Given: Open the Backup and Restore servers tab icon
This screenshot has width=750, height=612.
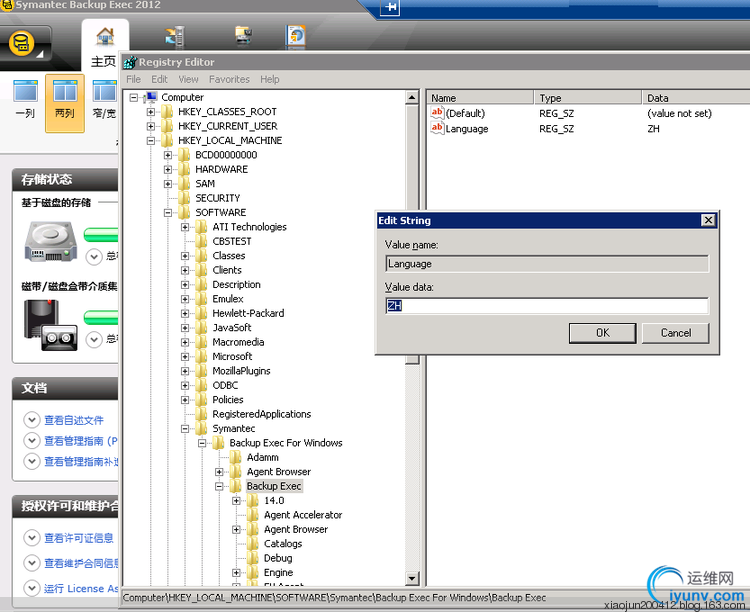Looking at the screenshot, I should point(175,36).
